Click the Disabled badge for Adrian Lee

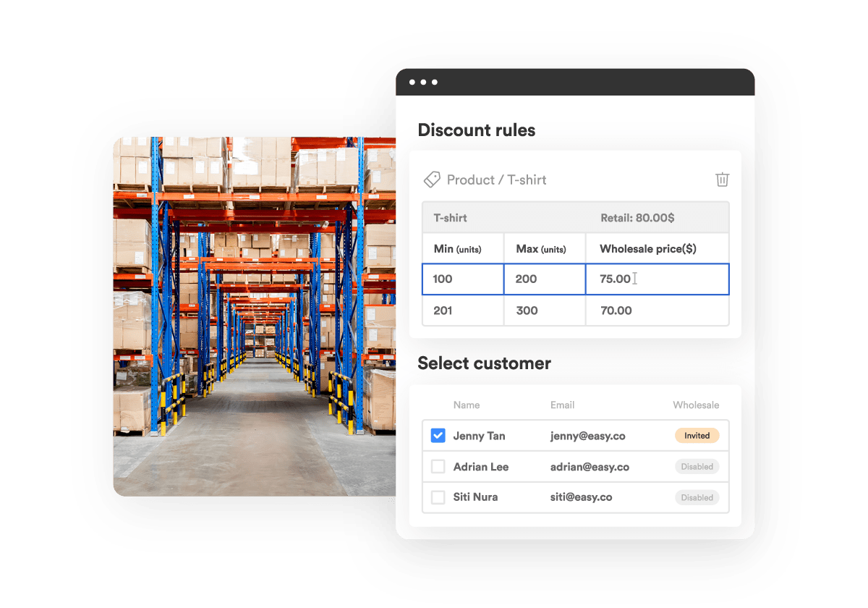[x=697, y=467]
